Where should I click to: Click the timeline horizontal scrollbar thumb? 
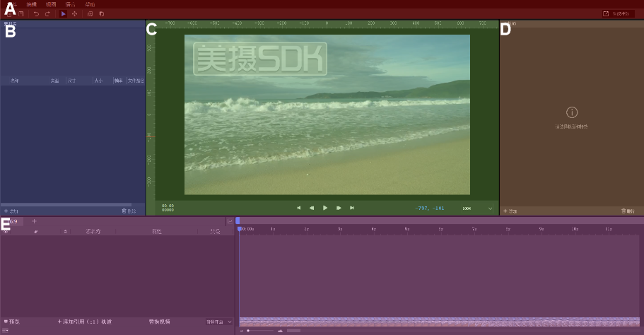(x=293, y=331)
